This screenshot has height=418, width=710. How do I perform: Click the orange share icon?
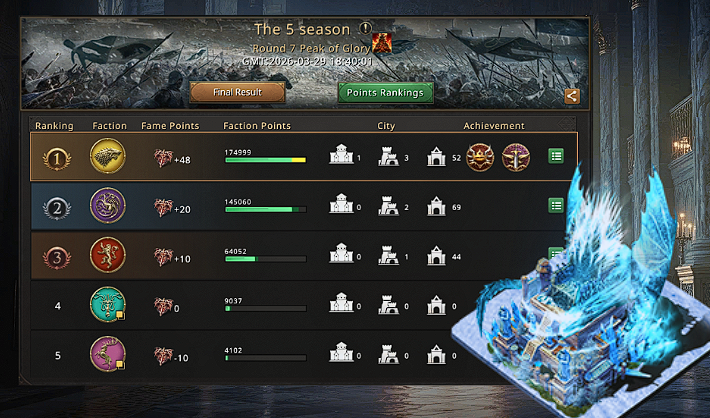pos(572,96)
